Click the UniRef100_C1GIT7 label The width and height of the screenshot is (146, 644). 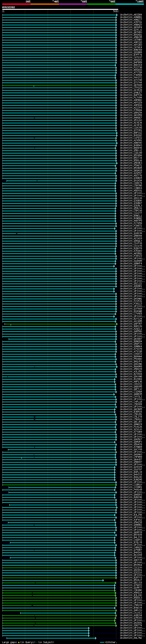[x=131, y=213]
